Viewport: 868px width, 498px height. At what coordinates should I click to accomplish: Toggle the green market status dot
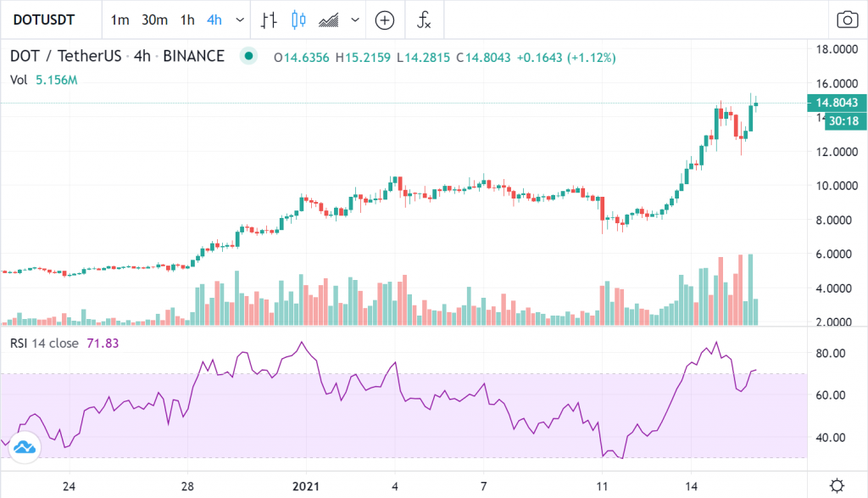pyautogui.click(x=248, y=57)
